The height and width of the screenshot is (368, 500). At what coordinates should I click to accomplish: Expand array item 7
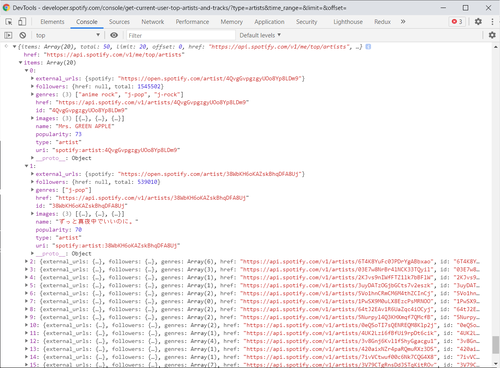26,301
